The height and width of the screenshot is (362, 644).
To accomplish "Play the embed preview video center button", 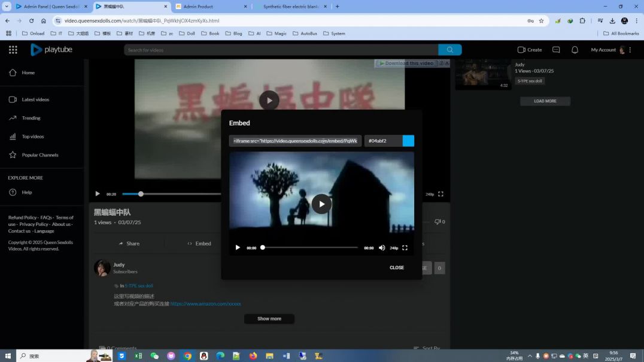I will 321,204.
